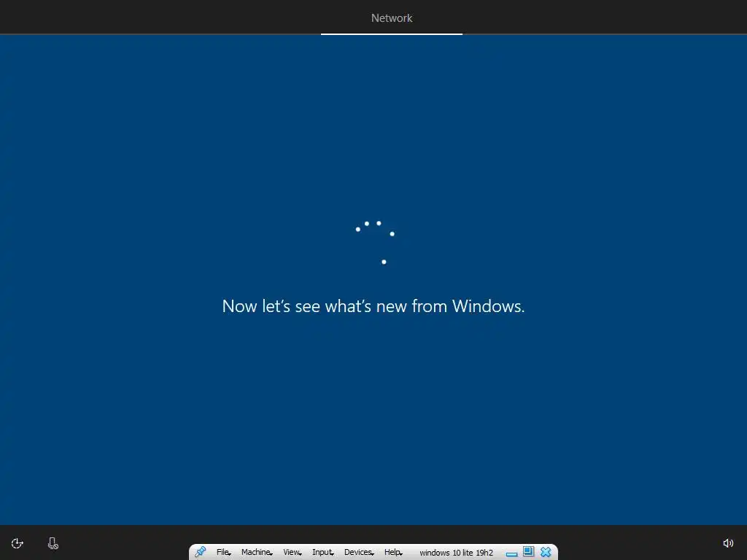Click the "Now let's see what's new" message
This screenshot has height=560, width=747.
[373, 306]
